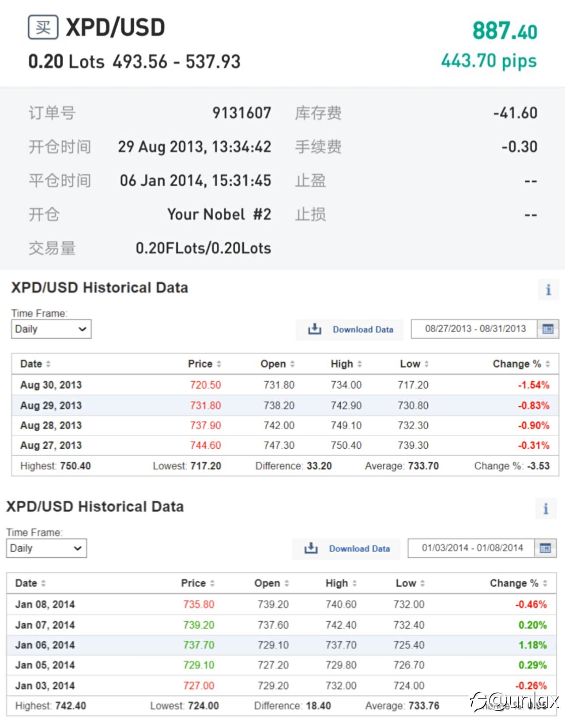Viewport: 565px width, 728px height.
Task: Click second table High column header
Action: click(x=337, y=583)
